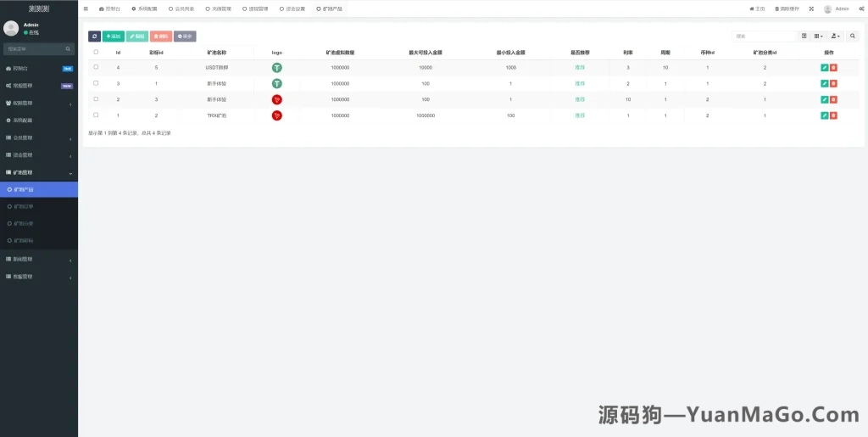
Task: Switch to the 控制台 tab in top bar
Action: point(108,8)
